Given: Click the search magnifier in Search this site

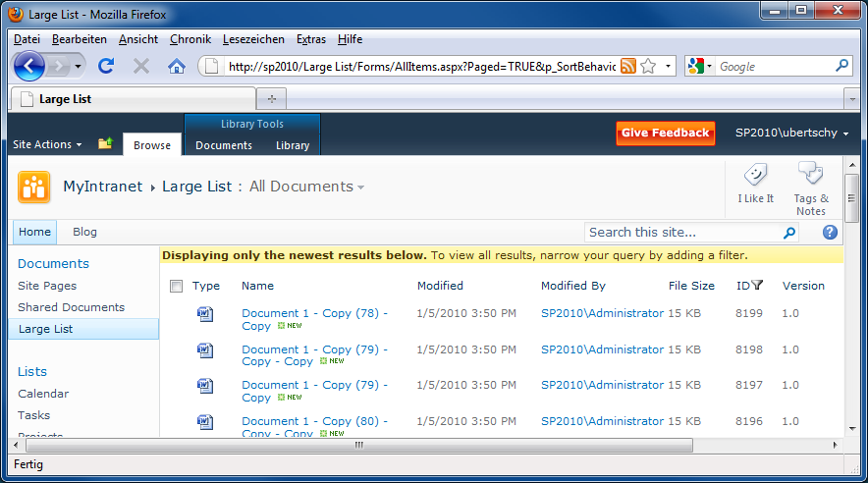Looking at the screenshot, I should (x=789, y=233).
